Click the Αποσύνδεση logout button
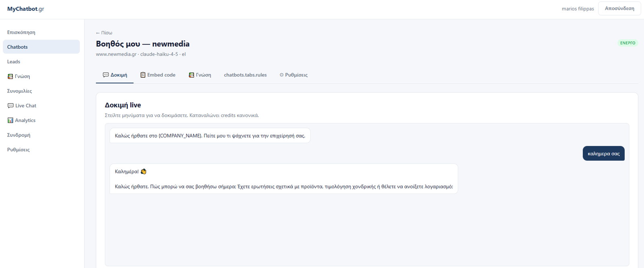The height and width of the screenshot is (268, 644). (x=619, y=8)
